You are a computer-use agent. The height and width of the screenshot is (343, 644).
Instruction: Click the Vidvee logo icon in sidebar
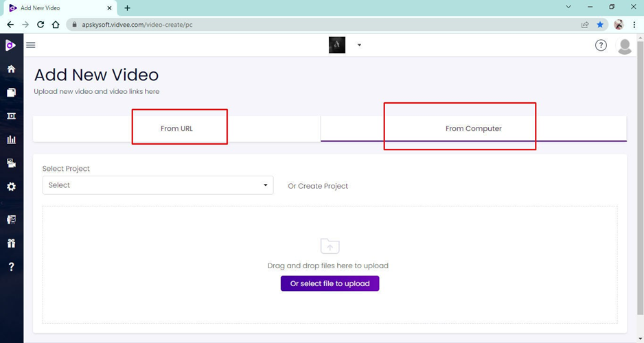point(11,45)
